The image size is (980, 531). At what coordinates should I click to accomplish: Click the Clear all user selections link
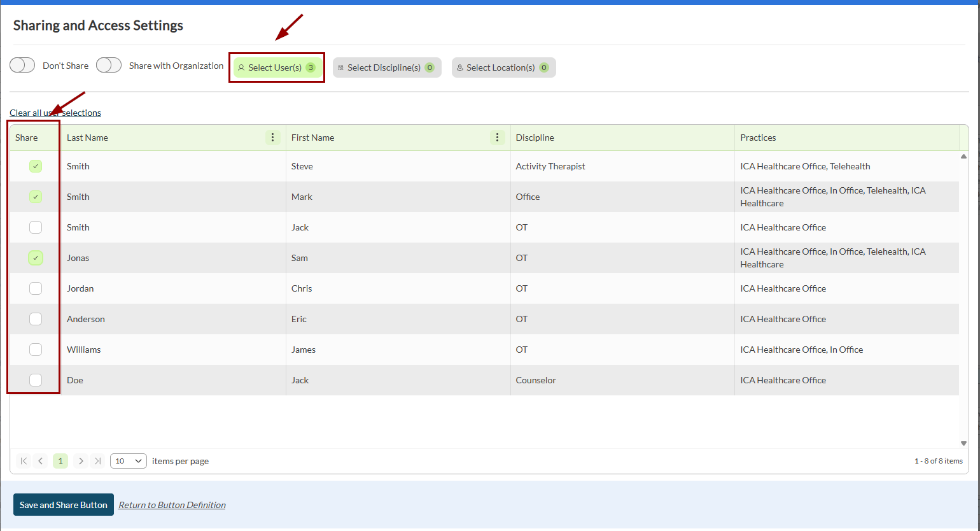coord(55,113)
